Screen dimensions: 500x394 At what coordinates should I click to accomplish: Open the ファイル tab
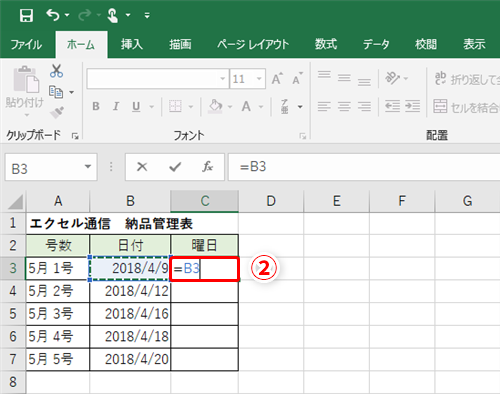tap(26, 44)
